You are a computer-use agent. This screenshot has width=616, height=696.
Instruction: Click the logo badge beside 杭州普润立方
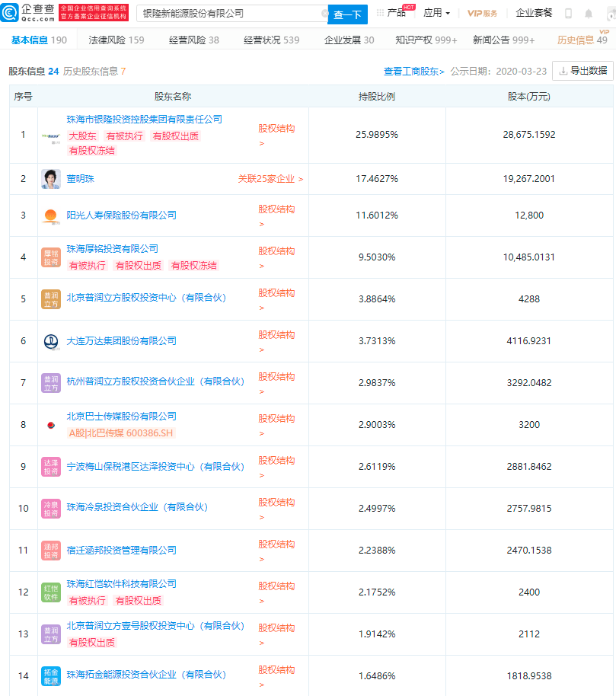pyautogui.click(x=51, y=383)
